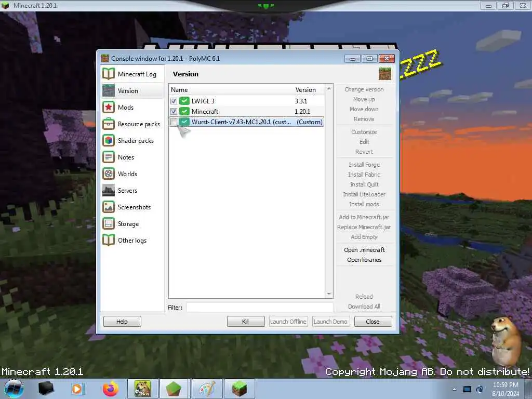Click the green status icon beside Minecraft row

pos(184,111)
